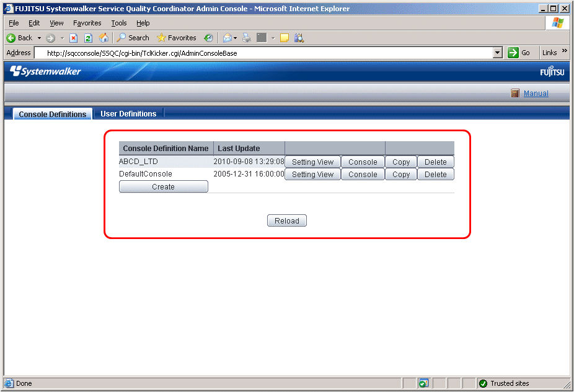Open the Favorites menu
This screenshot has width=574, height=392.
(x=87, y=23)
